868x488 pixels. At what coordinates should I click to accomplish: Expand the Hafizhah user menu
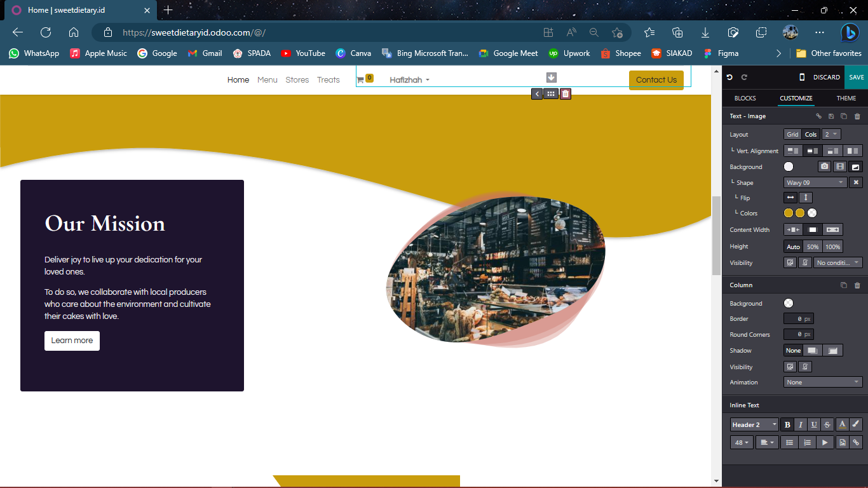[409, 80]
